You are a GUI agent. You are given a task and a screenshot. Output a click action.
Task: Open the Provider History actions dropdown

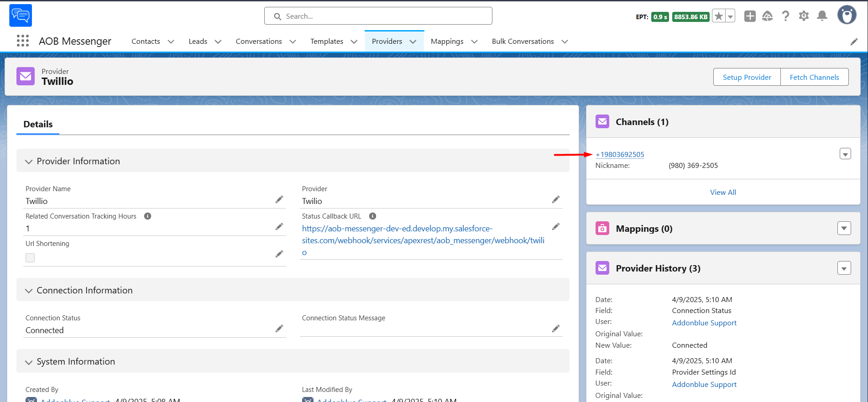tap(844, 268)
